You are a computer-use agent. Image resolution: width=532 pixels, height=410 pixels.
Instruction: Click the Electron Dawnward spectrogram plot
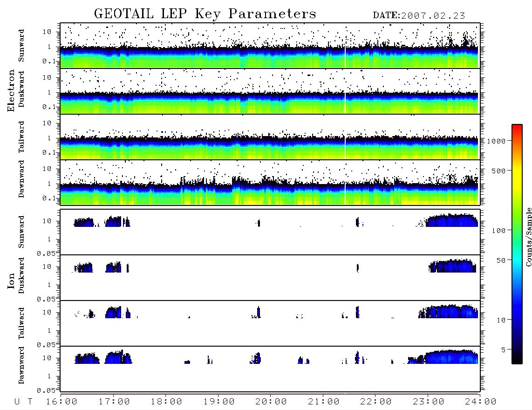(x=270, y=182)
